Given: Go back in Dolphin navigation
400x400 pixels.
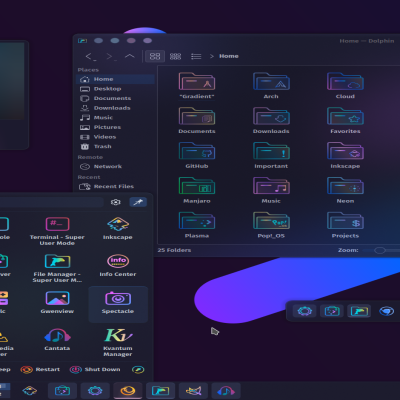Looking at the screenshot, I should click(x=90, y=56).
